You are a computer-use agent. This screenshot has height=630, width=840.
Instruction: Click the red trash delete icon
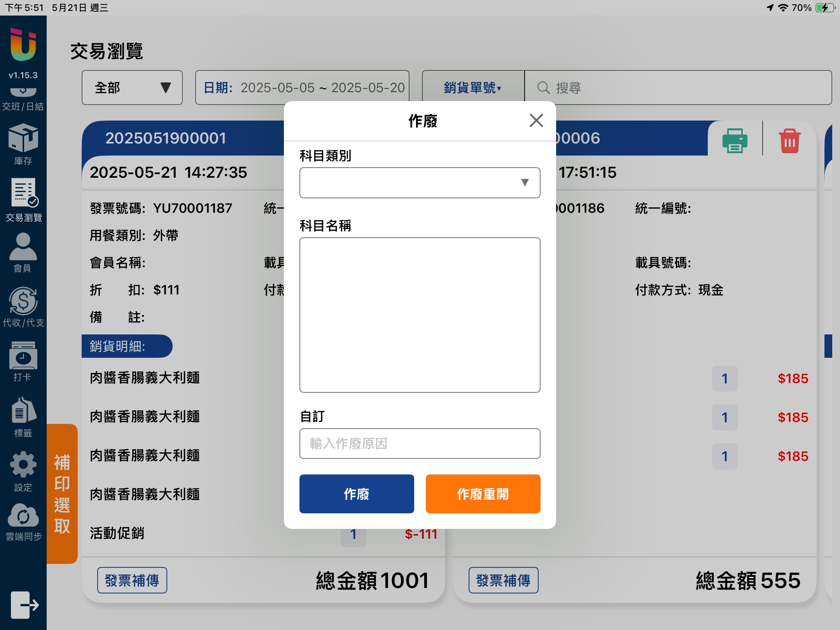(x=789, y=140)
